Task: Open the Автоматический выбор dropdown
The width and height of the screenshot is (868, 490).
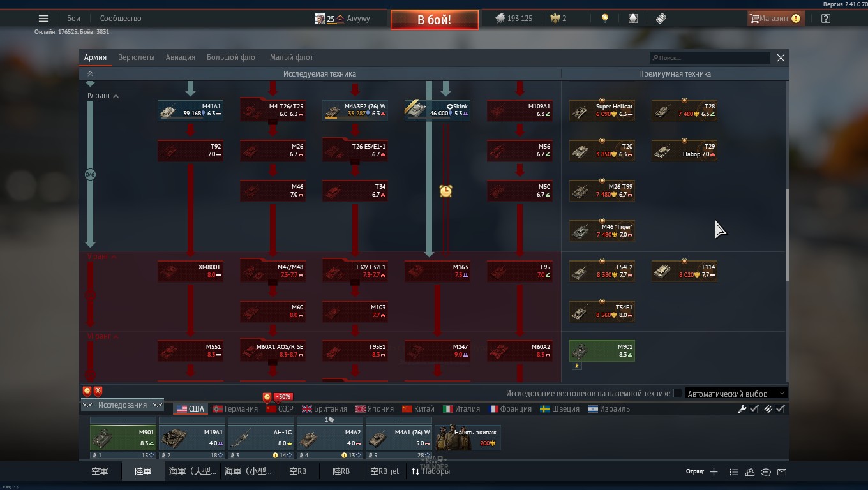Action: point(735,394)
